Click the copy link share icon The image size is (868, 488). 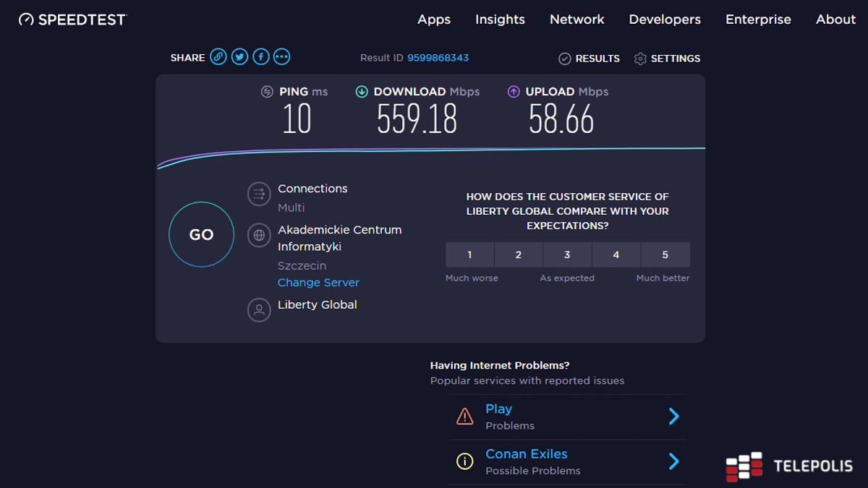(218, 57)
